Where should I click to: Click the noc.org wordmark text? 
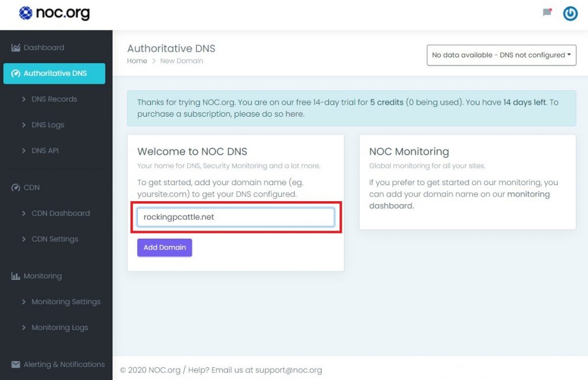coord(63,13)
